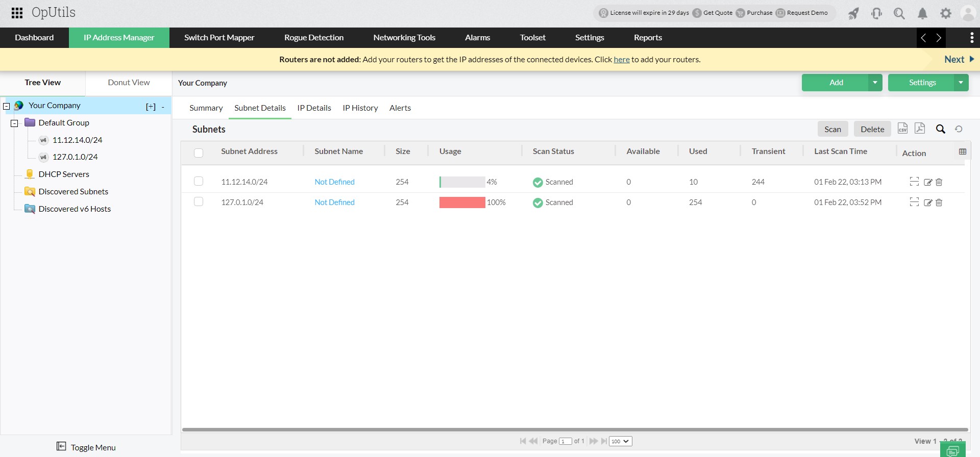Viewport: 980px width, 457px height.
Task: Click the red 100% usage bar
Action: 462,202
